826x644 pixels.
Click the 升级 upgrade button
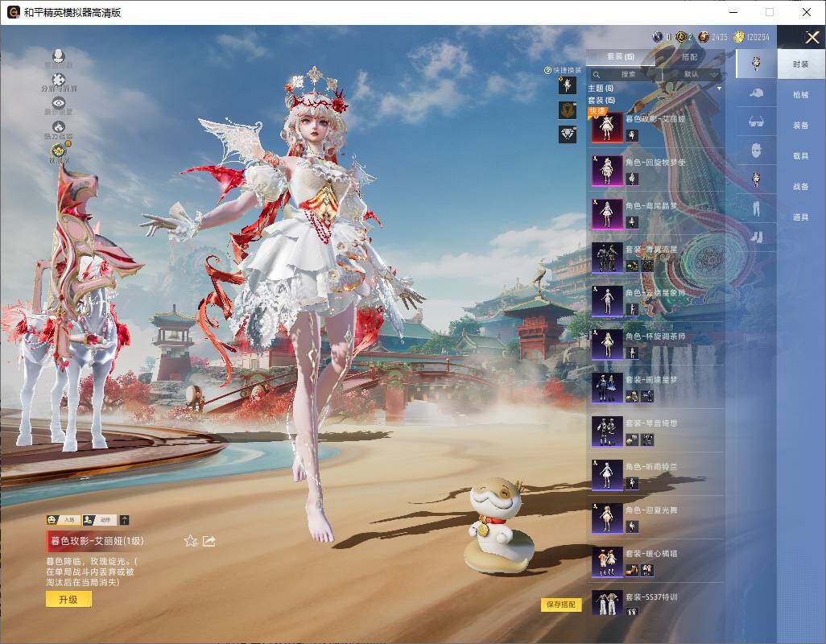pos(68,599)
